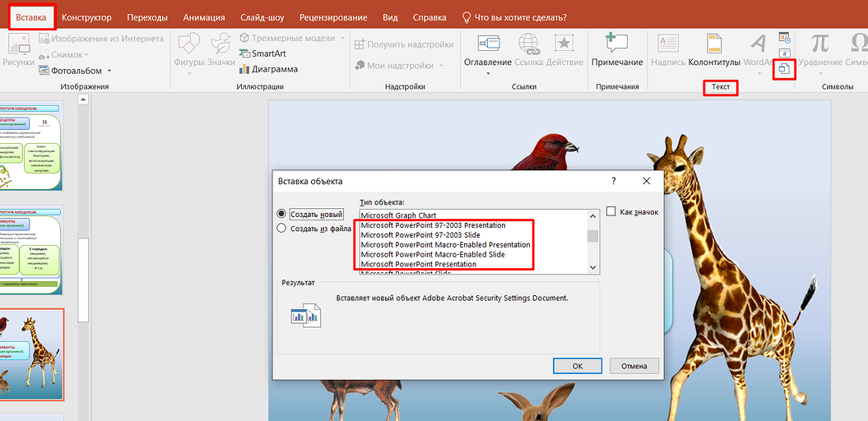The image size is (868, 421).
Task: Insert a chart via Диаграмма icon
Action: [x=245, y=69]
